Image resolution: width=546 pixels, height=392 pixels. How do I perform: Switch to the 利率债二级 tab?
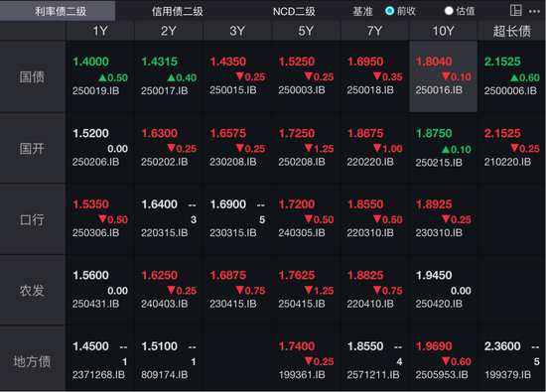pos(58,11)
